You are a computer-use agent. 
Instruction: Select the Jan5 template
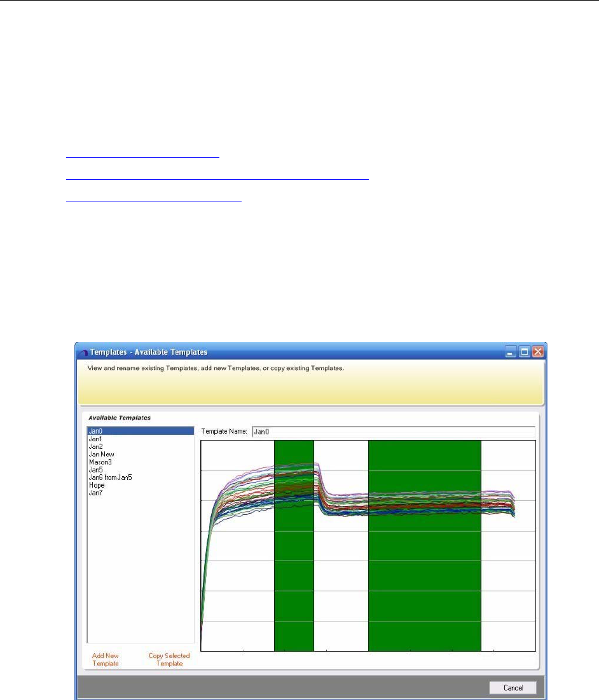(x=95, y=470)
